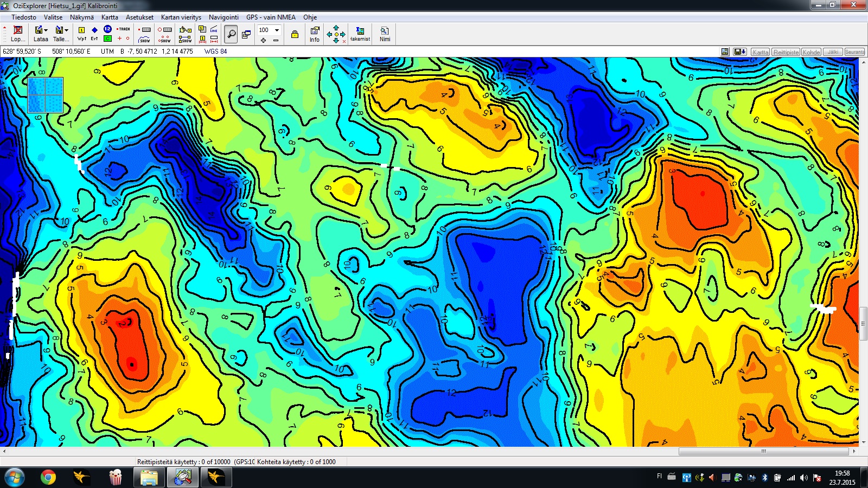The height and width of the screenshot is (488, 868).
Task: Expand the Talle... save dropdown arrow
Action: tap(66, 30)
